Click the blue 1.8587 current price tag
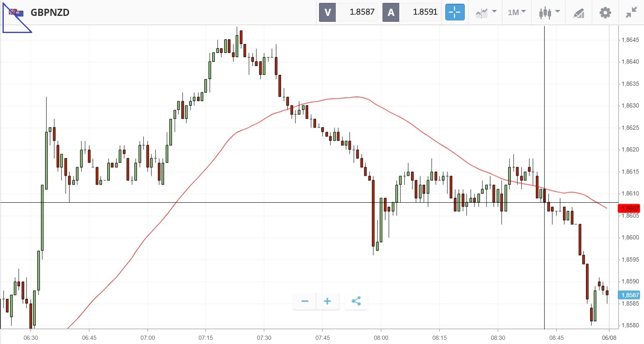 (x=630, y=295)
